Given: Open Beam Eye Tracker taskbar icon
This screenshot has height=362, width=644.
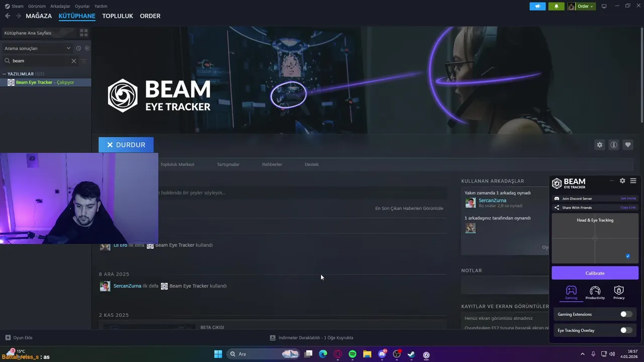Looking at the screenshot, I should (426, 354).
